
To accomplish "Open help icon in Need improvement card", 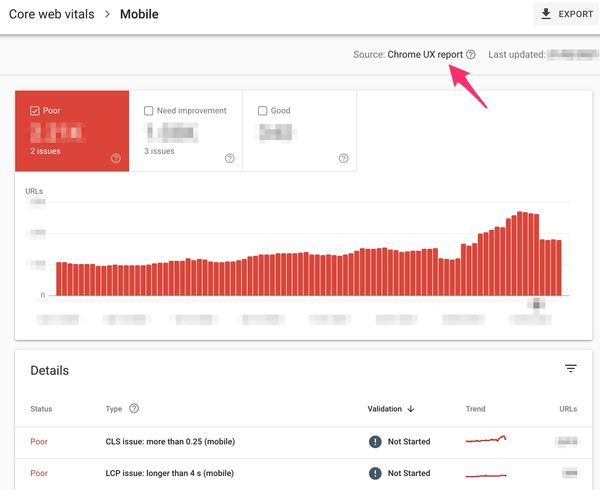I will (230, 158).
